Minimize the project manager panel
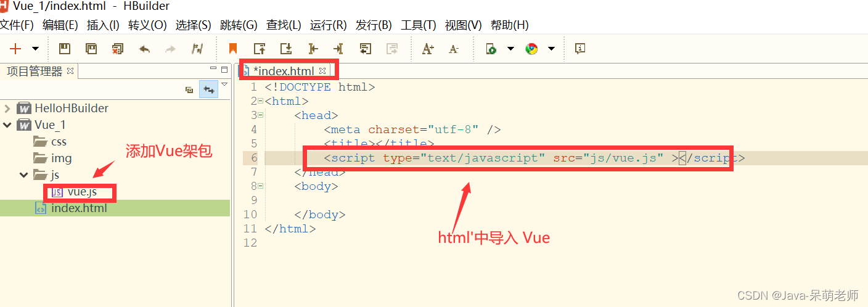 214,69
